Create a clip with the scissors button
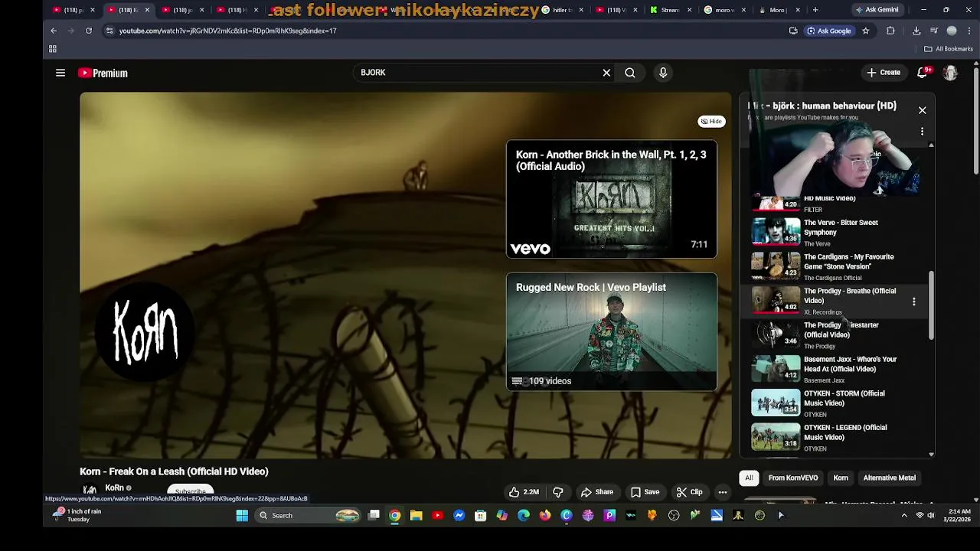This screenshot has width=980, height=551. pyautogui.click(x=689, y=492)
